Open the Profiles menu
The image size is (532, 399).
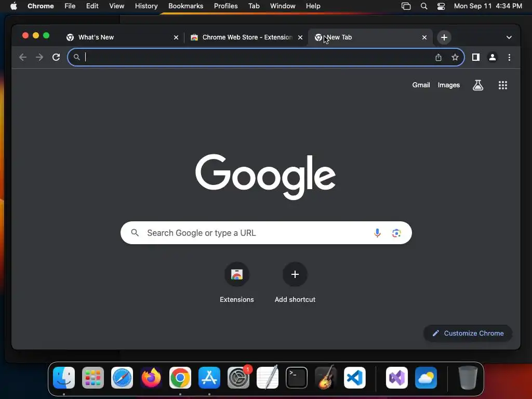tap(225, 6)
